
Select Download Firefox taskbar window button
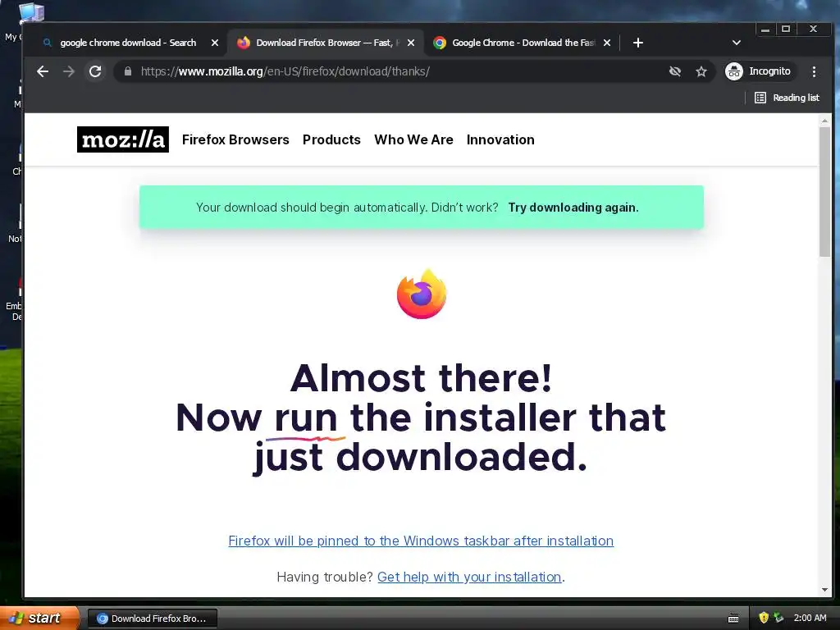point(152,619)
